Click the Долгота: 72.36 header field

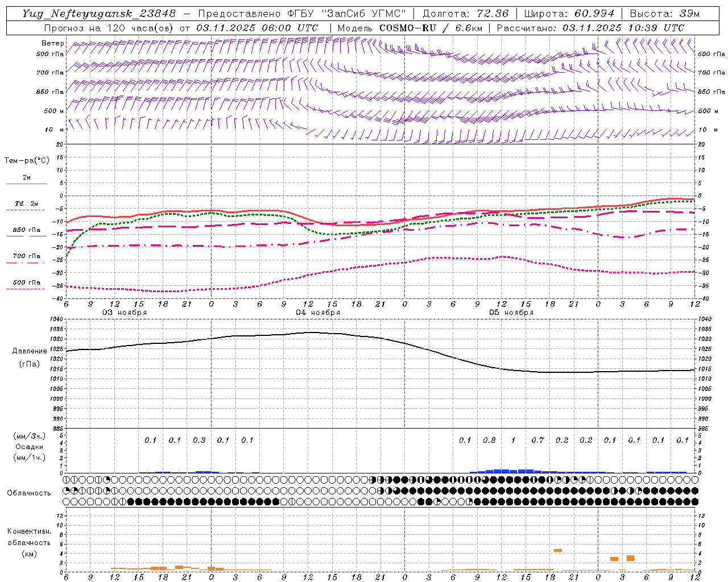pos(465,14)
